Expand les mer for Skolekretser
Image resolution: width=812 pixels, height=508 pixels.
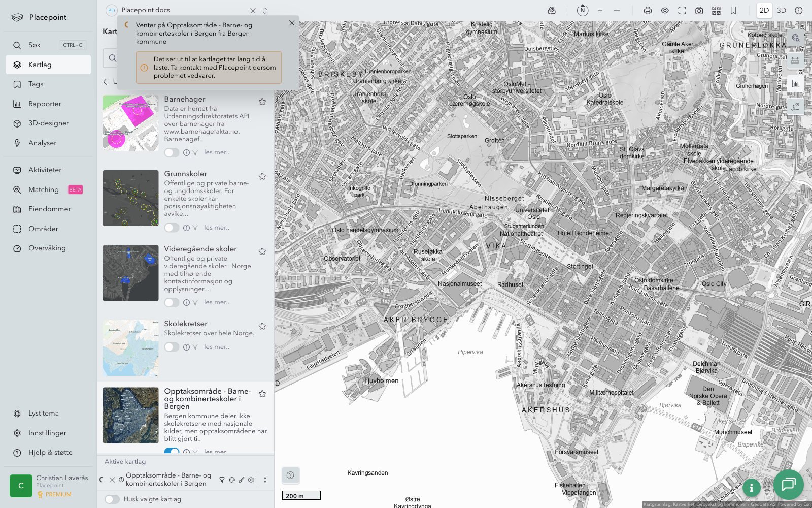[217, 347]
